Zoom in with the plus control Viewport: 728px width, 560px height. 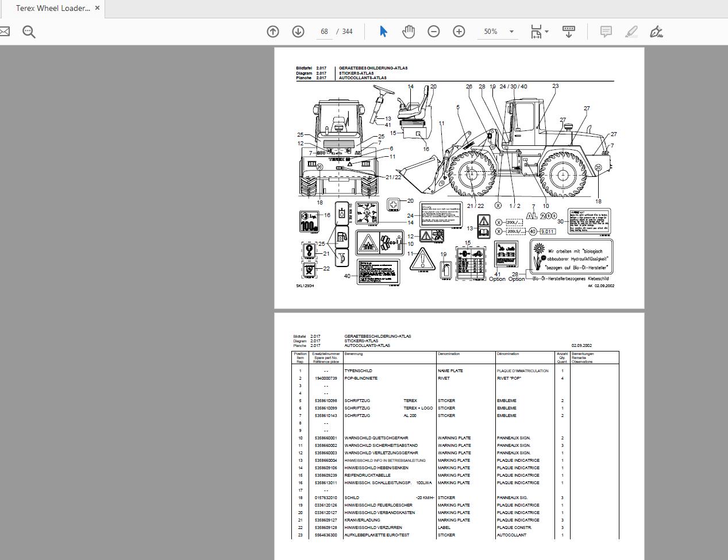459,32
